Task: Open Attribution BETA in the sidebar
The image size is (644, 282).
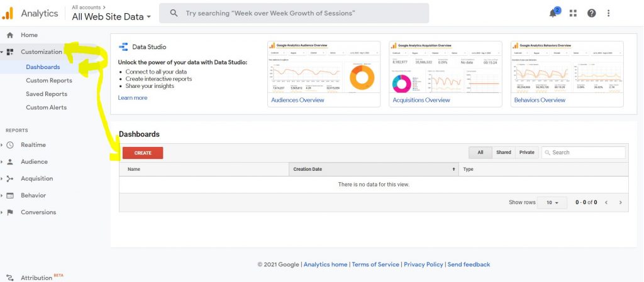Action: click(x=42, y=278)
